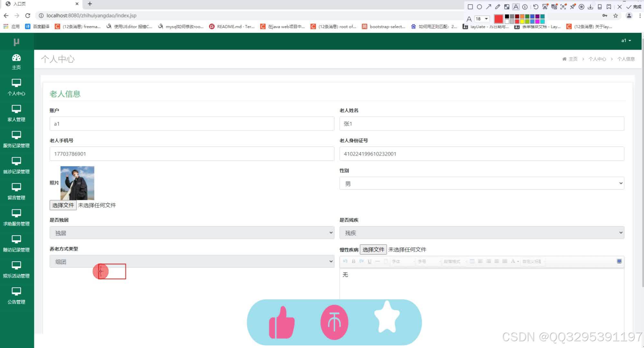
Task: Save screenshot with the download icon
Action: click(x=591, y=7)
